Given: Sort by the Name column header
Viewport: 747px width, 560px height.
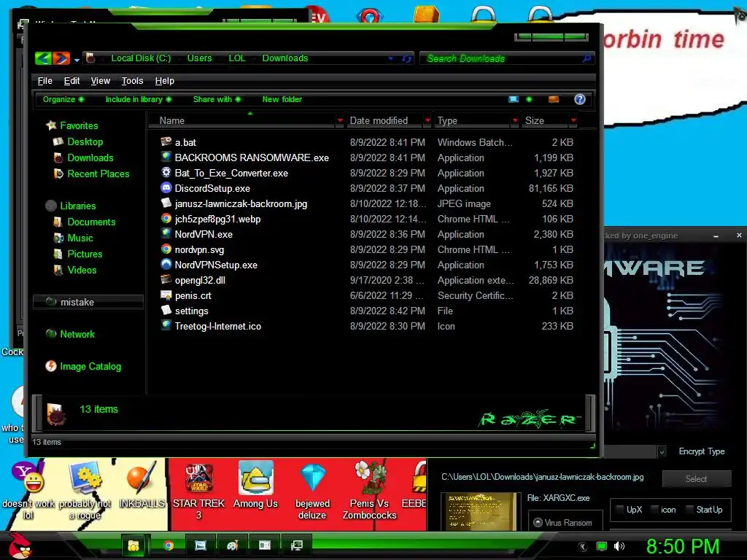Looking at the screenshot, I should (x=243, y=120).
